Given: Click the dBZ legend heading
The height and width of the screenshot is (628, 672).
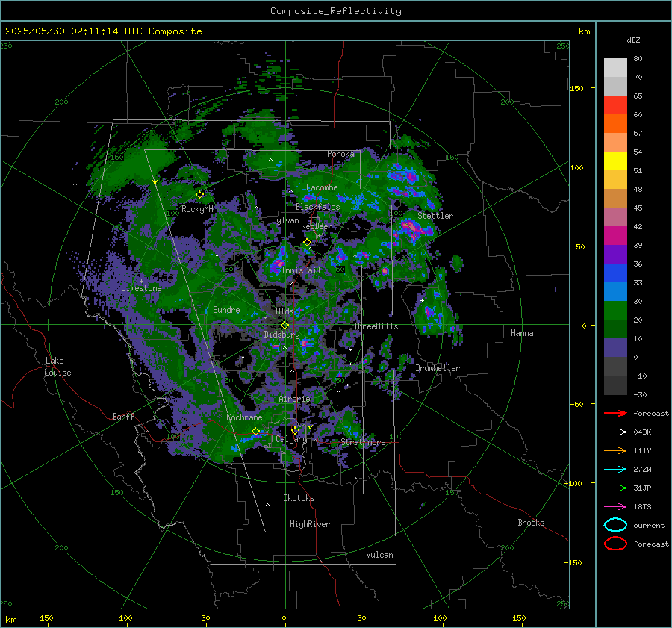Looking at the screenshot, I should tap(633, 40).
